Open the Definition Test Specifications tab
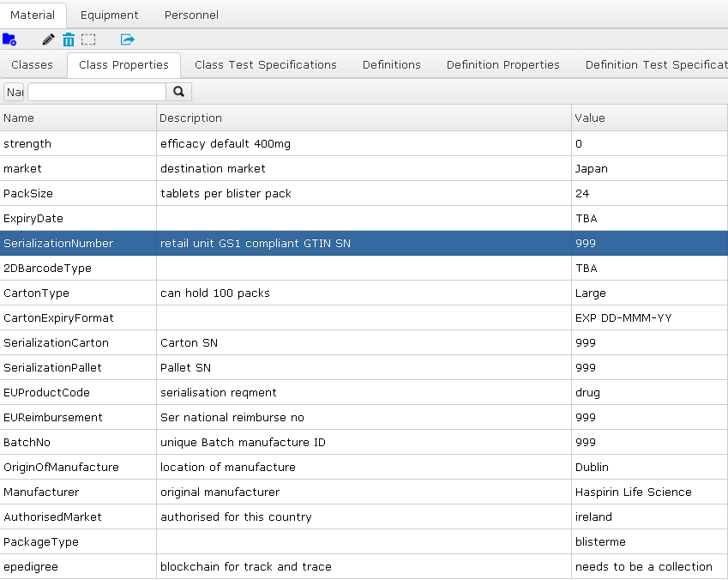The width and height of the screenshot is (728, 580). [x=654, y=64]
